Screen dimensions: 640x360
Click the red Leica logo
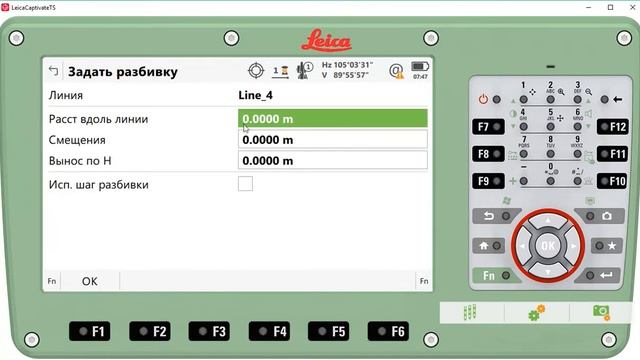326,40
